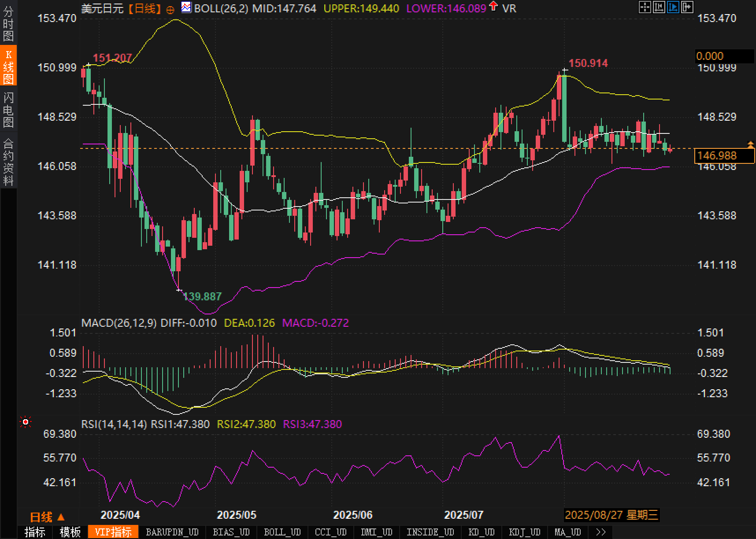The height and width of the screenshot is (539, 756).
Task: Click the MACD:-0.272 value text
Action: 315,323
